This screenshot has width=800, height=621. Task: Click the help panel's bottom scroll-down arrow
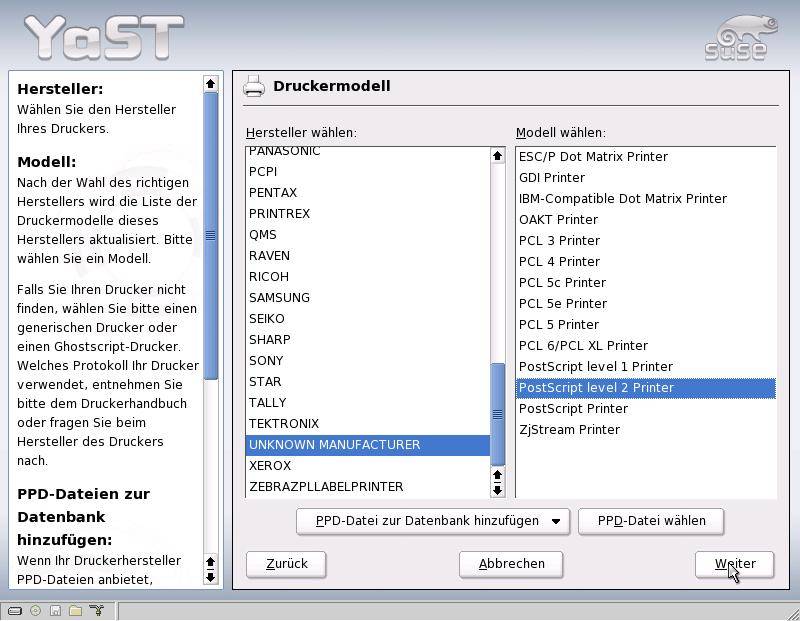pyautogui.click(x=210, y=577)
